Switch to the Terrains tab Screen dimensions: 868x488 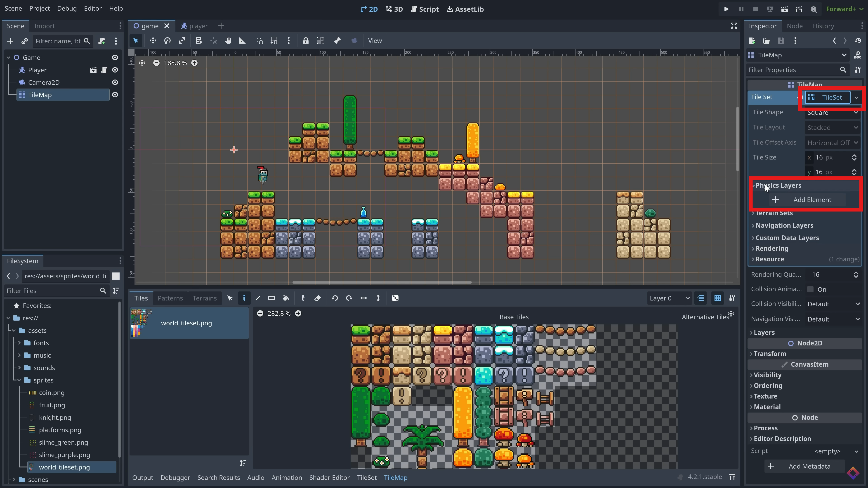point(205,298)
